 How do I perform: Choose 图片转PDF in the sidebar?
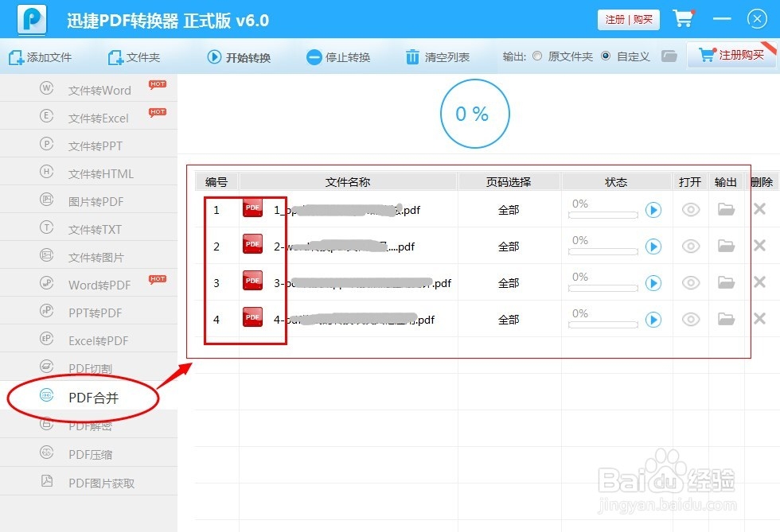88,201
